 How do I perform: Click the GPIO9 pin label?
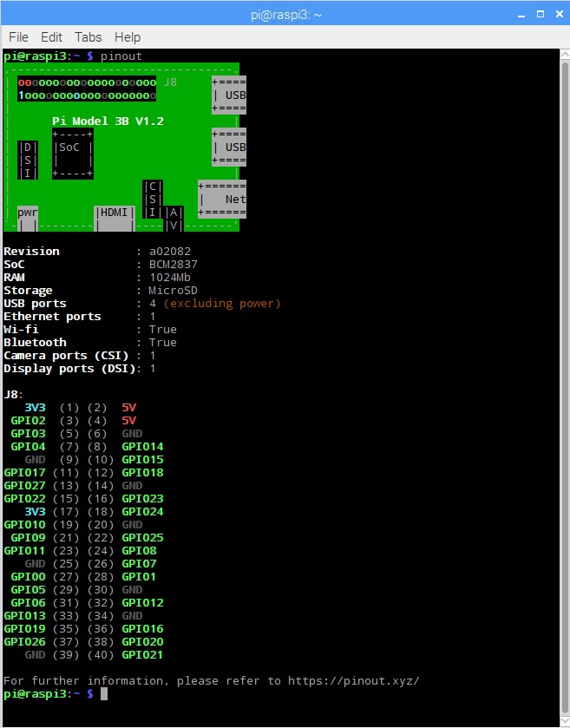28,538
